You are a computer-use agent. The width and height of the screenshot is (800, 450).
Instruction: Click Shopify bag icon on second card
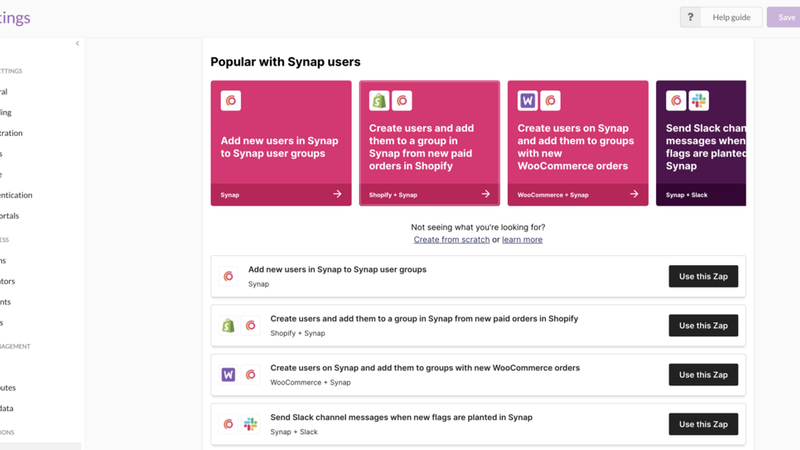click(x=379, y=101)
